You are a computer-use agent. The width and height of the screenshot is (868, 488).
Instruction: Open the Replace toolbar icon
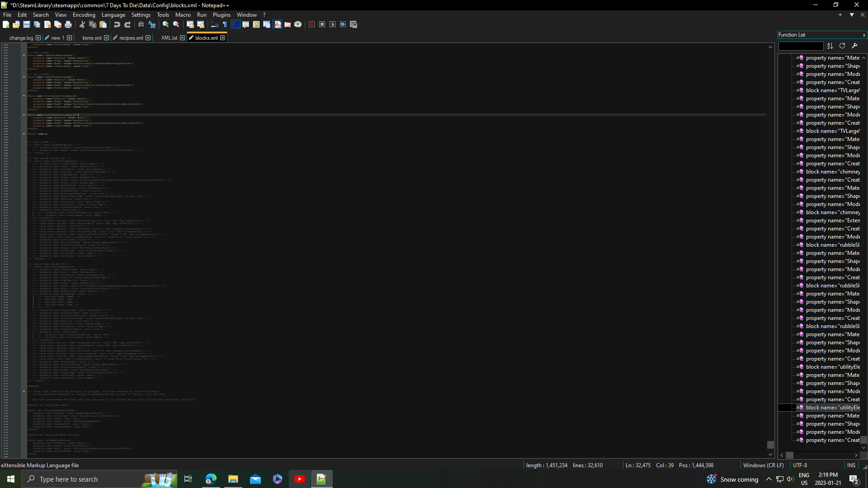coord(152,24)
